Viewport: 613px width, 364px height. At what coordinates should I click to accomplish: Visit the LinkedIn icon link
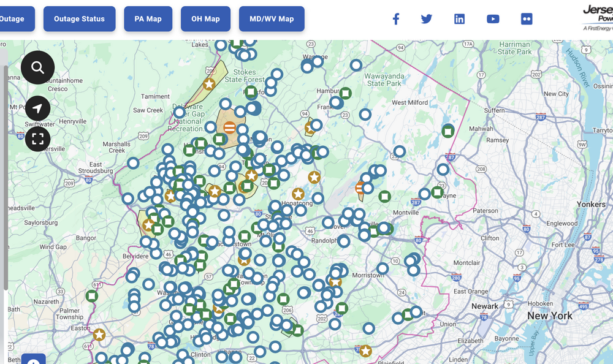pyautogui.click(x=459, y=19)
